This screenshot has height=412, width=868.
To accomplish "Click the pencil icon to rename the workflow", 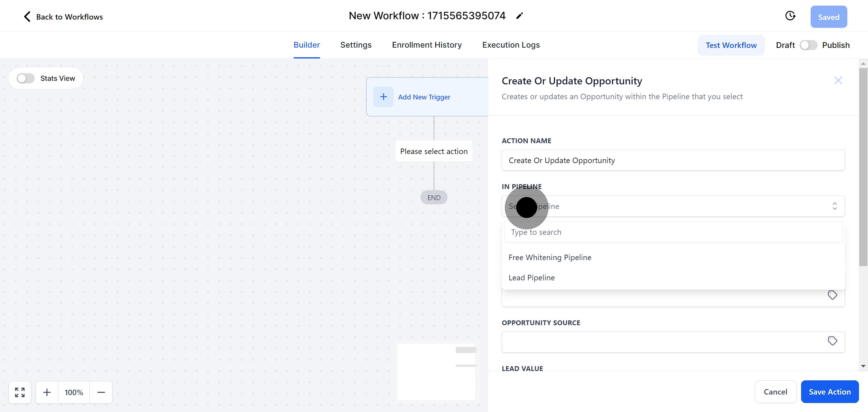I will (x=520, y=15).
